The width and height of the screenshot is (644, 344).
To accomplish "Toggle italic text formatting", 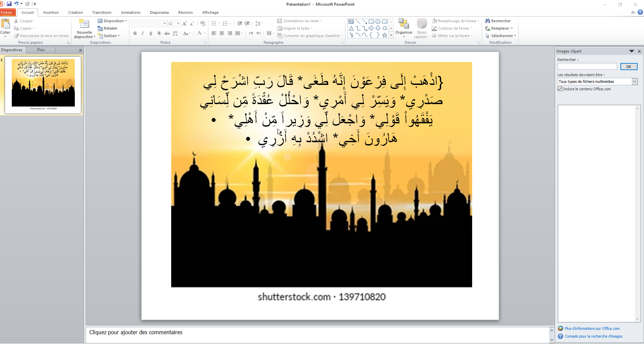I will click(143, 33).
